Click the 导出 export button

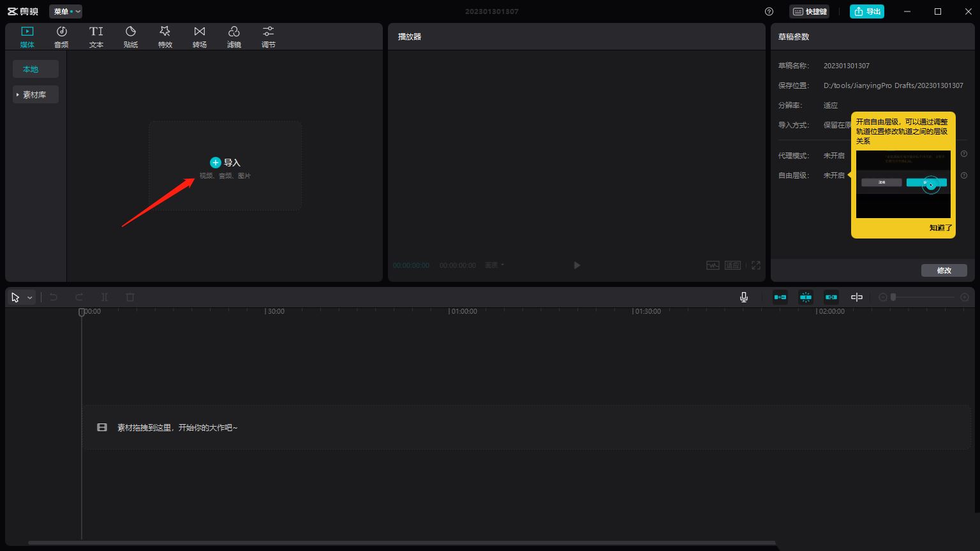coord(866,11)
